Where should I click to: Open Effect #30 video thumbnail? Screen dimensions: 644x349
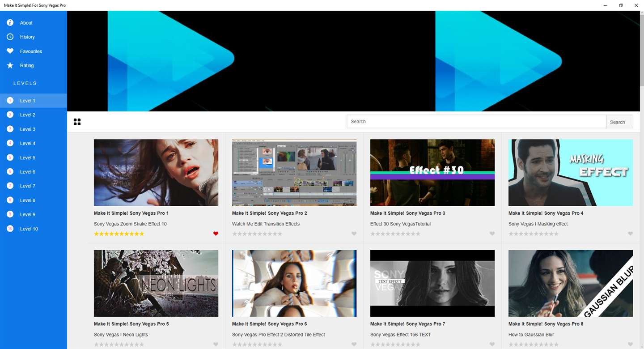click(x=432, y=173)
